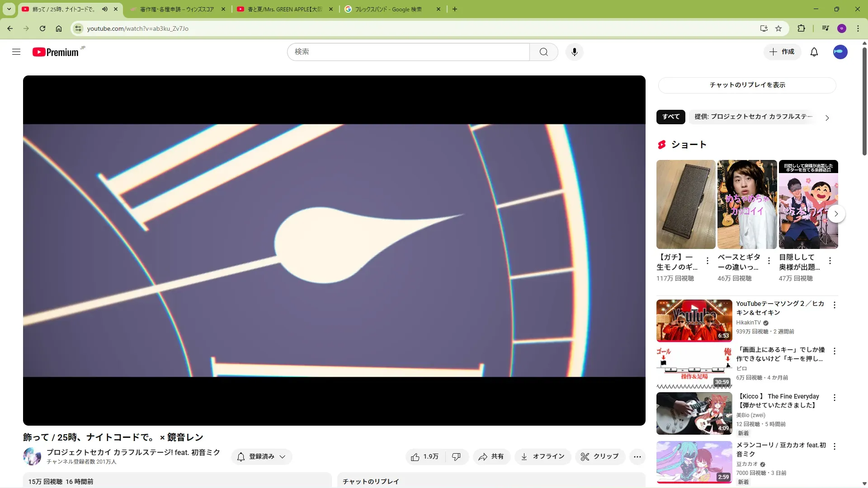Viewport: 868px width, 488px height.
Task: Open the more actions ellipsis under the video
Action: click(637, 457)
